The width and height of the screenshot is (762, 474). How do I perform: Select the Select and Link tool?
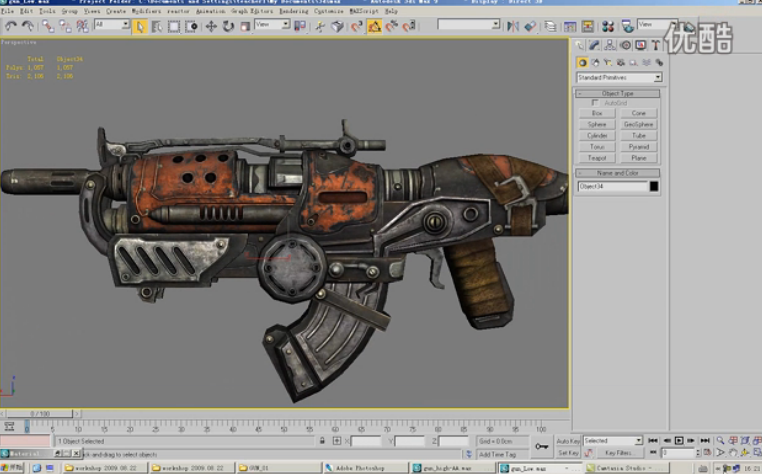click(x=48, y=26)
